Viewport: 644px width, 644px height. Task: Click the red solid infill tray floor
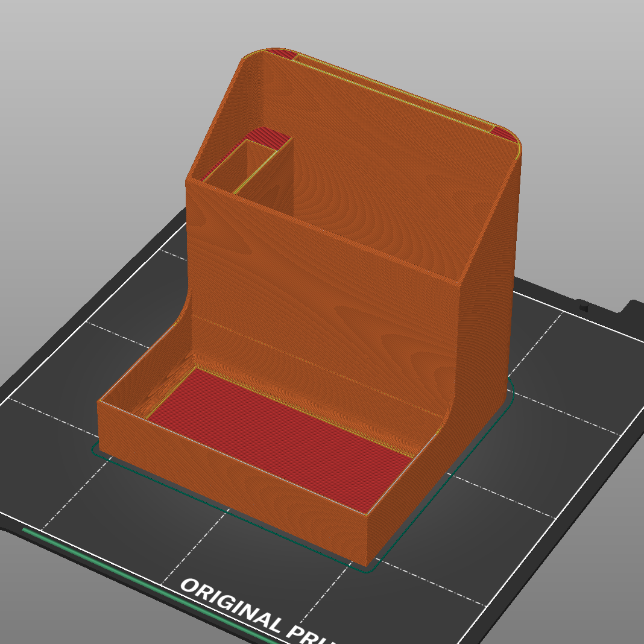(279, 440)
